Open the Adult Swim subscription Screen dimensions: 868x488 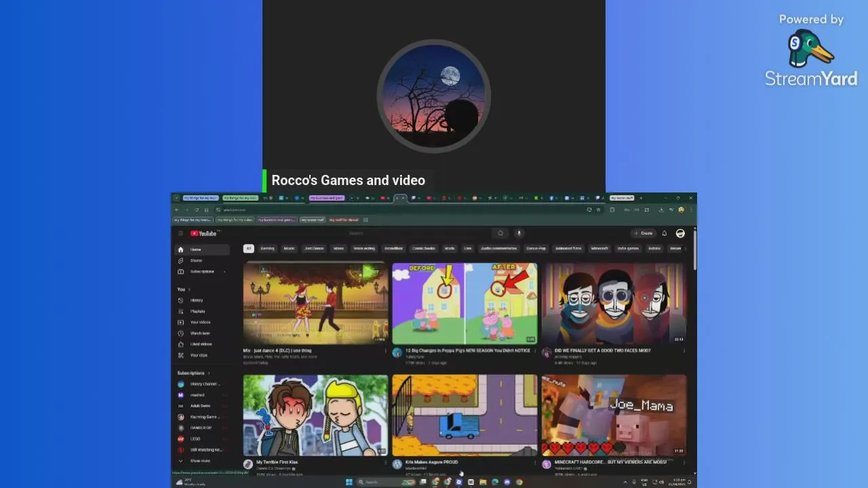click(202, 406)
